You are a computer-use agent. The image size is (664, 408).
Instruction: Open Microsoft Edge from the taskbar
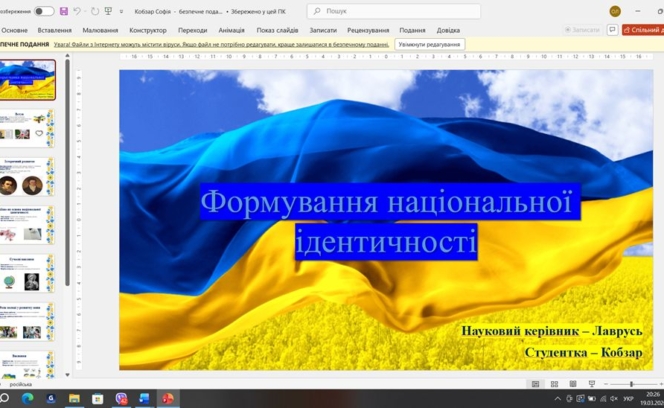pos(27,398)
